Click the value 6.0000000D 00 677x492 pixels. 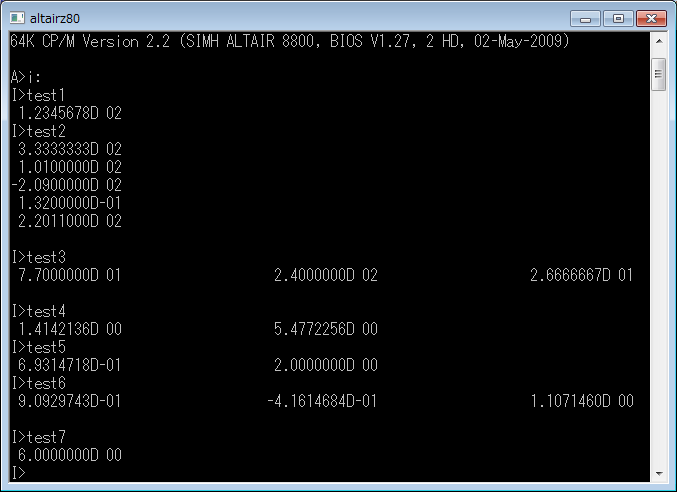(x=70, y=455)
